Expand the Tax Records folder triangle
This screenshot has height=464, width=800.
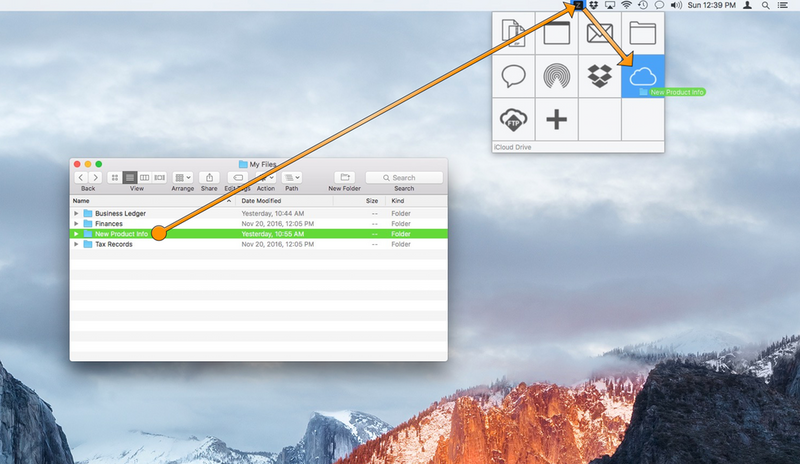coord(76,244)
